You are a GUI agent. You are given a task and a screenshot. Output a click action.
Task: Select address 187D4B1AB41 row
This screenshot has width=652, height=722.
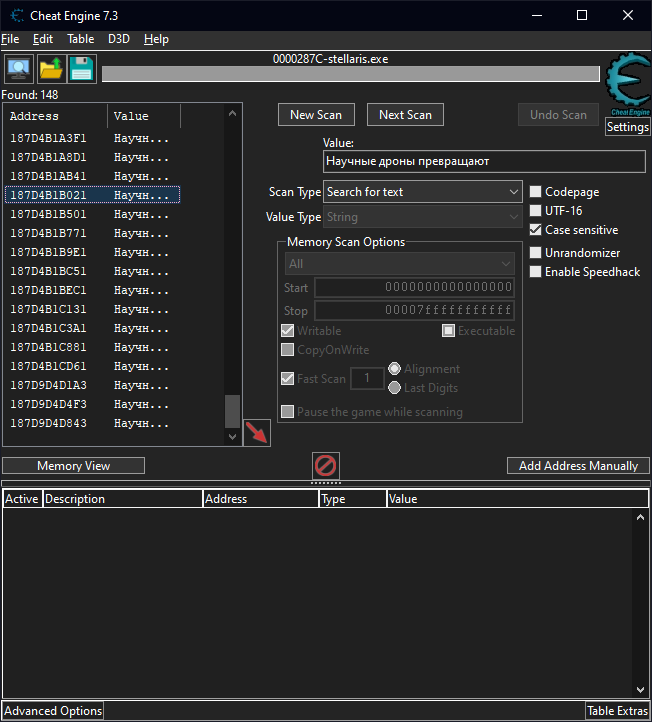point(92,176)
